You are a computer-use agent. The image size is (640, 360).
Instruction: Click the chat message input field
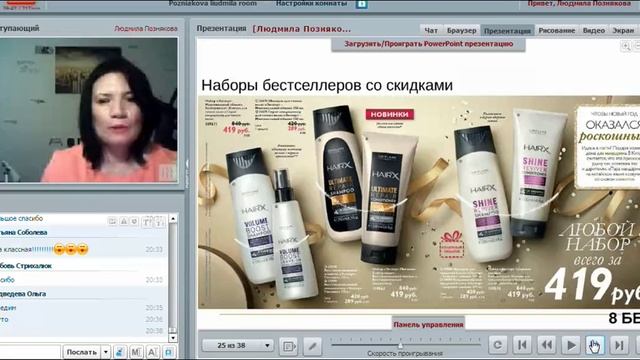[29, 352]
